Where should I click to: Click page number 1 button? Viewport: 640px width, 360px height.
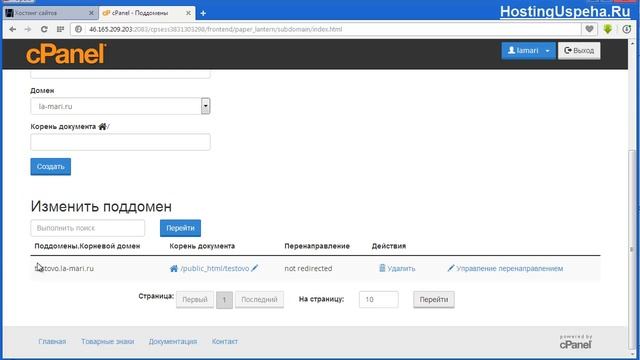[x=224, y=300]
